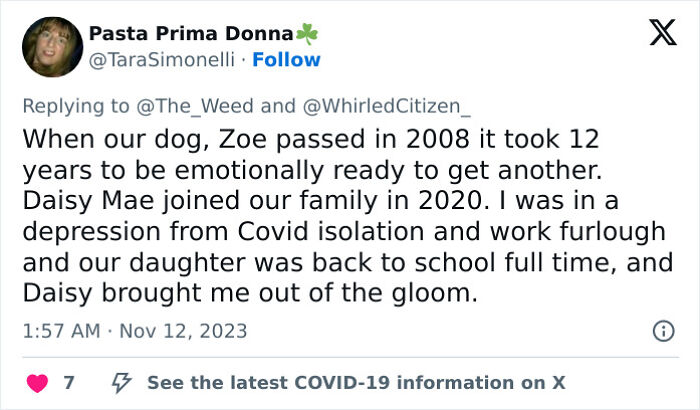The image size is (700, 410).
Task: Click the lightning bolt icon
Action: coord(120,382)
